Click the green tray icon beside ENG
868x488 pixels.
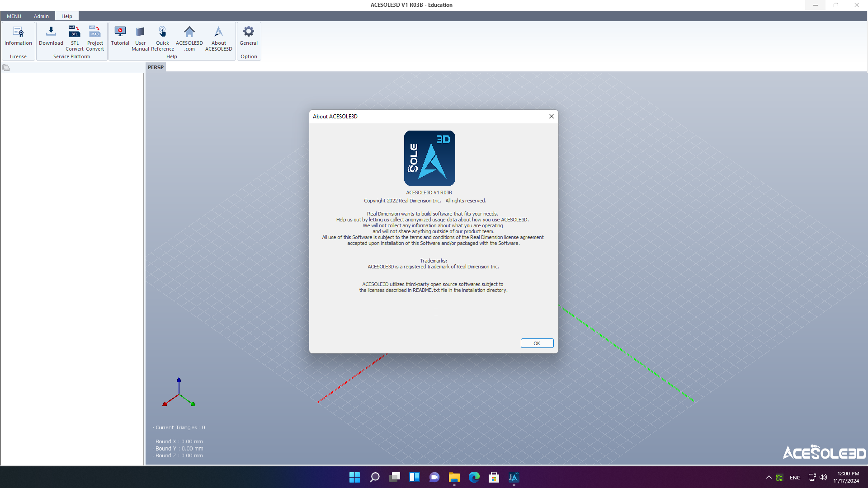click(x=780, y=478)
